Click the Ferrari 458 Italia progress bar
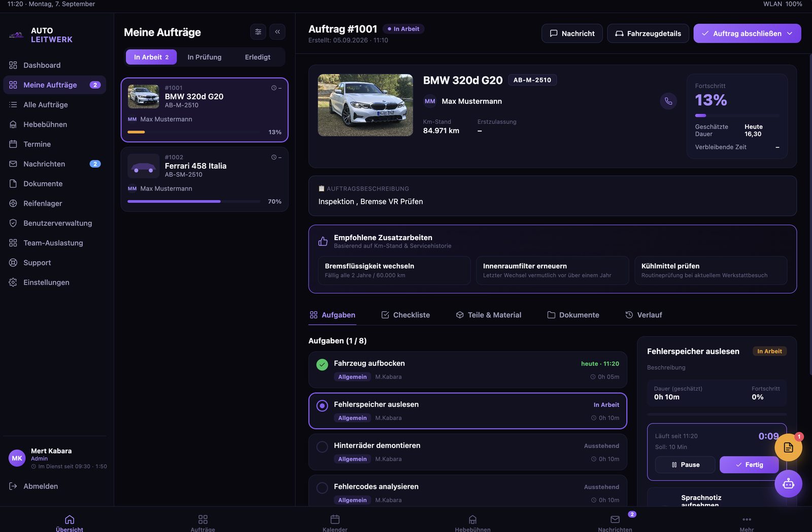 (x=194, y=202)
